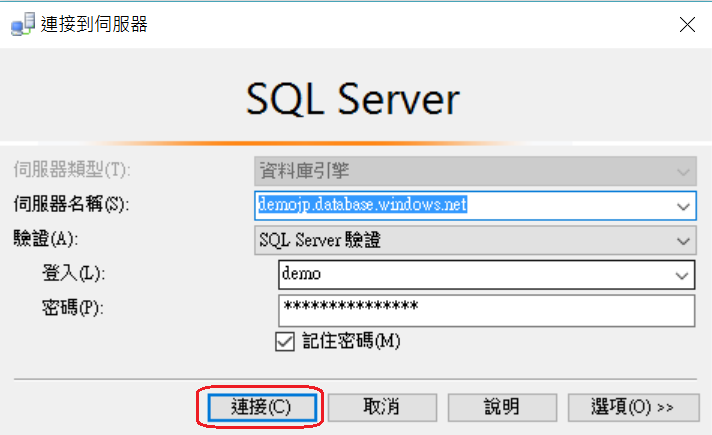Close the 連接到伺服器 dialog

coord(687,25)
